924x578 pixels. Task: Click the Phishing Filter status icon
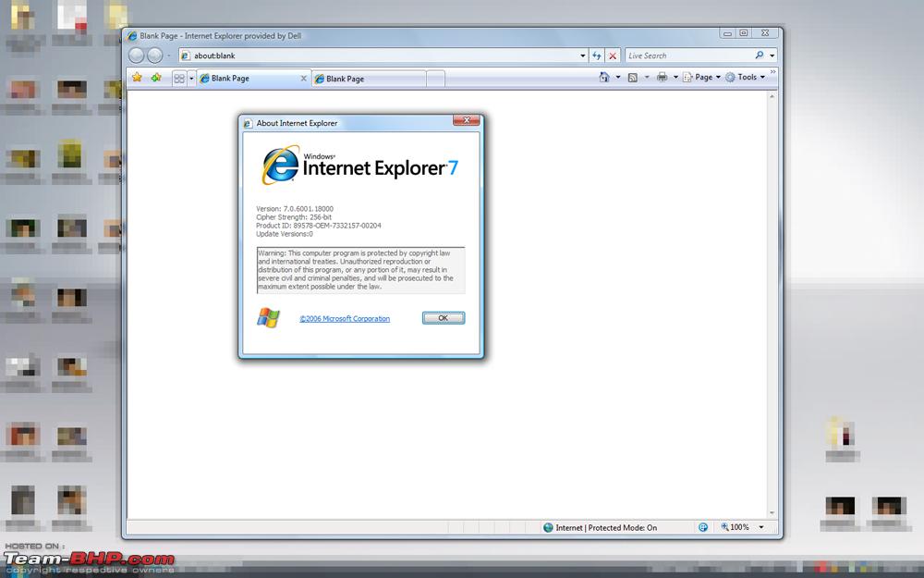coord(703,528)
